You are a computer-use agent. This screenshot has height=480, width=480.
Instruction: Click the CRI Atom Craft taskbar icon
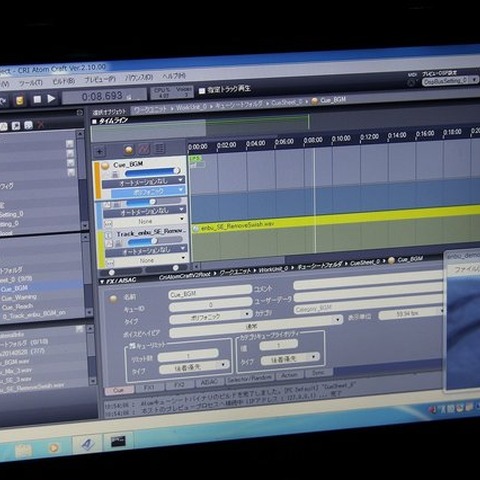pos(87,444)
